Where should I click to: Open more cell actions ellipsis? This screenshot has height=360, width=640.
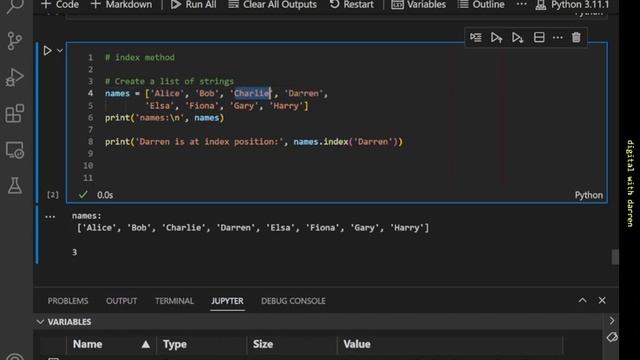tap(558, 38)
